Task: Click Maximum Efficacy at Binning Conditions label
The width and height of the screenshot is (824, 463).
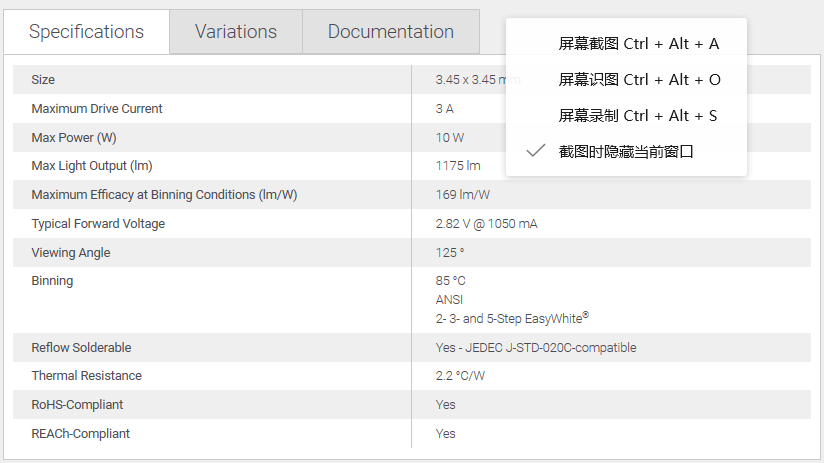Action: point(164,195)
